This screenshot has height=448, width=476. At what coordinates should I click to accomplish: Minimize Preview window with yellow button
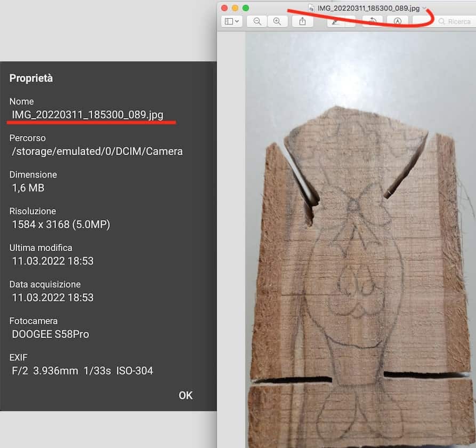pyautogui.click(x=235, y=8)
